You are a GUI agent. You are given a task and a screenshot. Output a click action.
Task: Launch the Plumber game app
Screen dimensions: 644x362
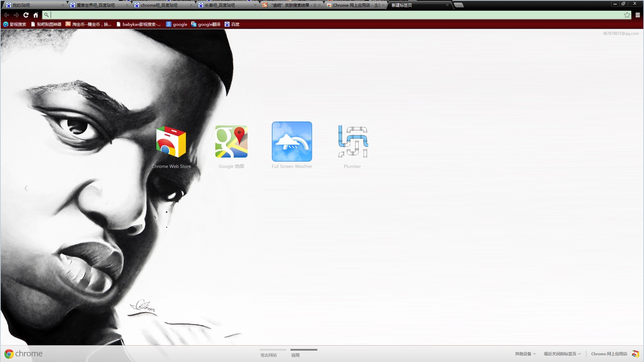[x=353, y=142]
